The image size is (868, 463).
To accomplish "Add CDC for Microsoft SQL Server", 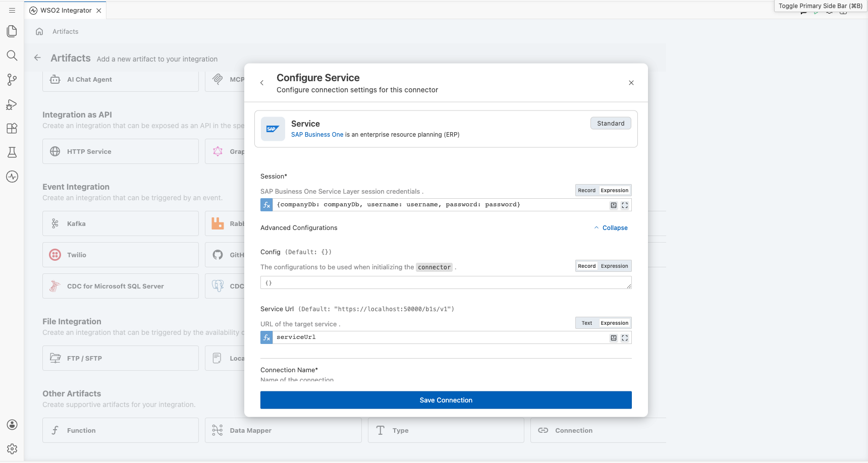I will point(121,286).
